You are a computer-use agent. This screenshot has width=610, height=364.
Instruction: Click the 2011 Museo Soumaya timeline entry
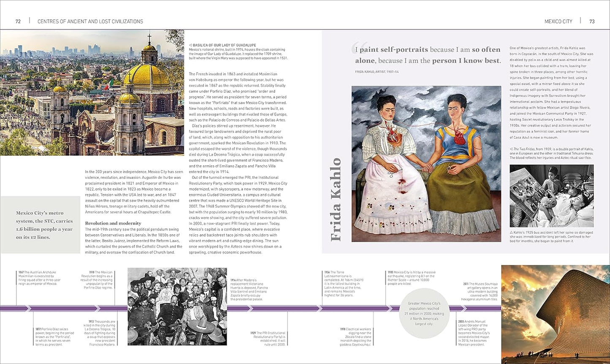coord(480,291)
